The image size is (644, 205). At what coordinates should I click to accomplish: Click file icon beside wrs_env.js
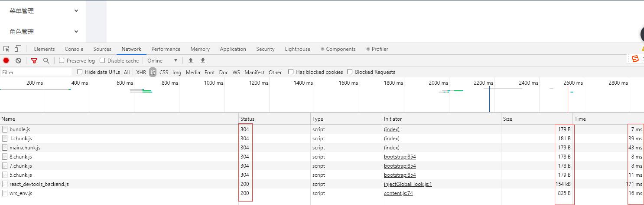pos(5,193)
